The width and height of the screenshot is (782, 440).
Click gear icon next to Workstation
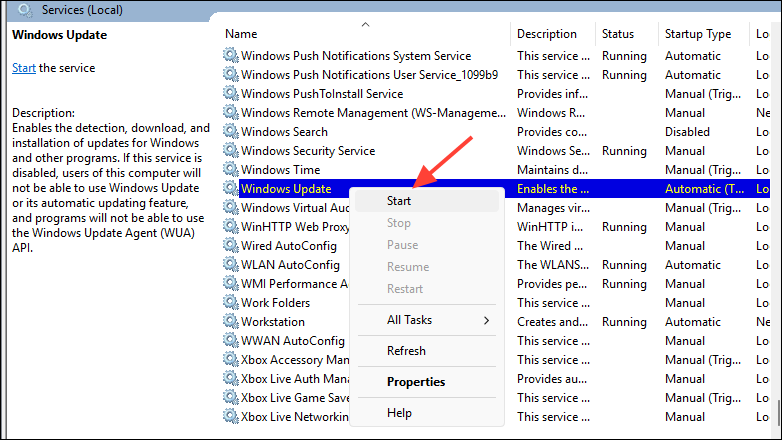(x=230, y=321)
